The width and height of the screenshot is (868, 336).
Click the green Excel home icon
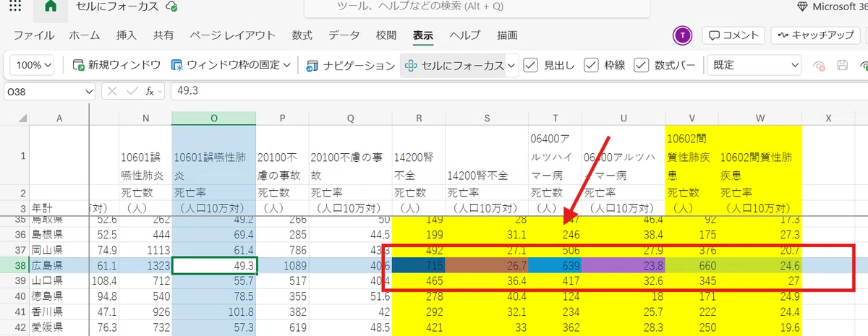coord(51,6)
